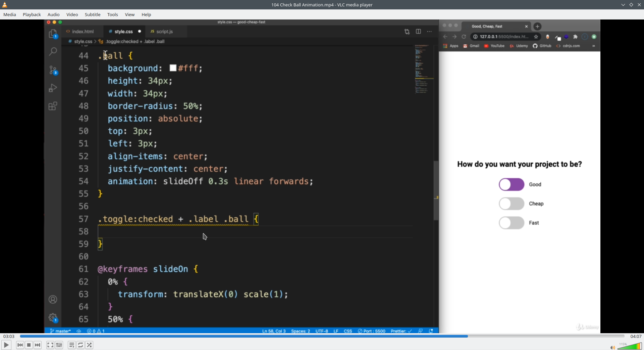644x350 pixels.
Task: Click the VLC play button
Action: 6,345
